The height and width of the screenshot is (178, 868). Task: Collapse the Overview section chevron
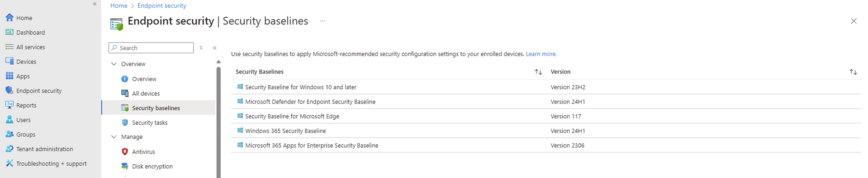114,64
